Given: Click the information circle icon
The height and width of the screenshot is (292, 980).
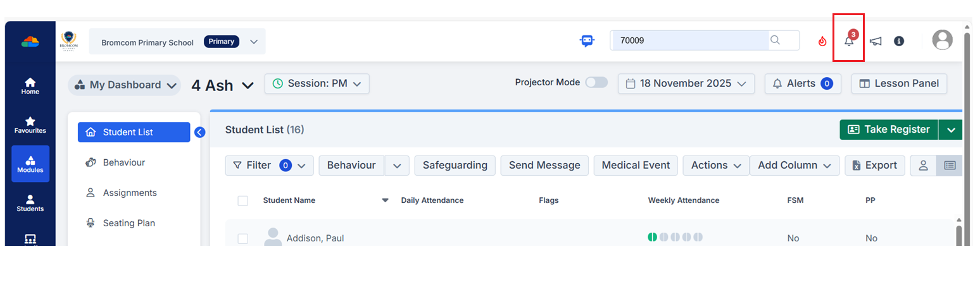Looking at the screenshot, I should [x=898, y=41].
